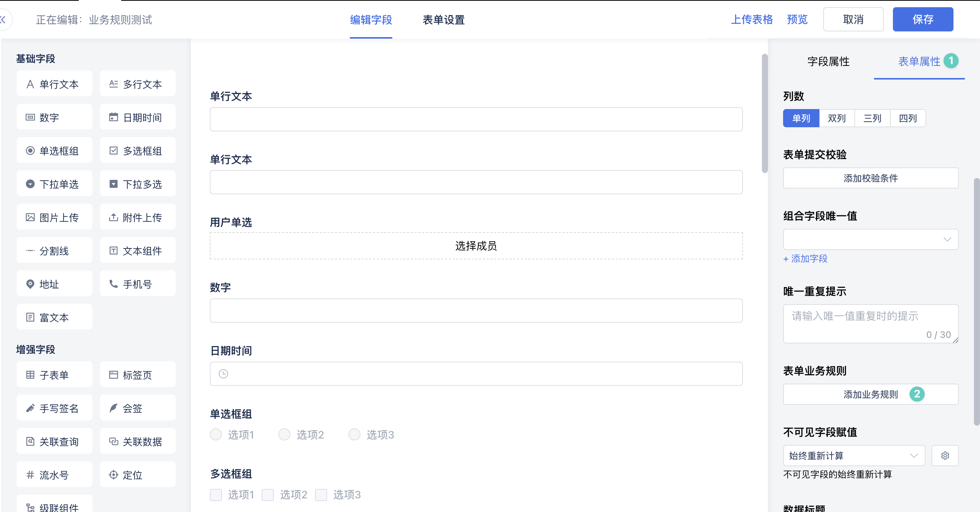
Task: Click the clock icon in 日期时间 input
Action: pos(223,373)
